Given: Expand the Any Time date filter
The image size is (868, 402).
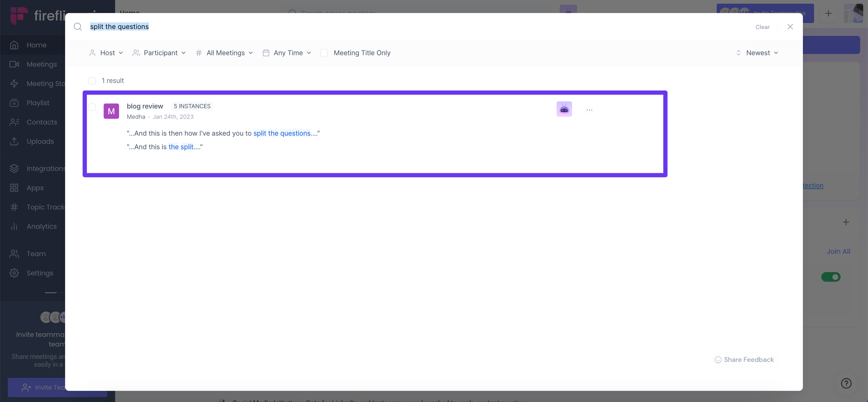Looking at the screenshot, I should click(287, 52).
